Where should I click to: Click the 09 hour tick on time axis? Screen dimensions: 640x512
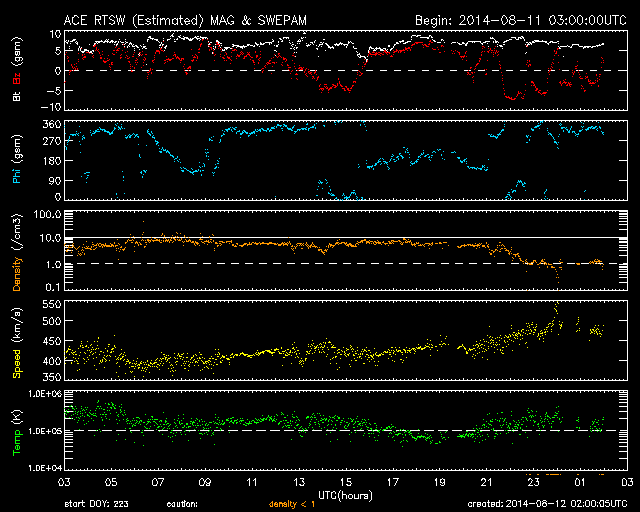(x=205, y=482)
